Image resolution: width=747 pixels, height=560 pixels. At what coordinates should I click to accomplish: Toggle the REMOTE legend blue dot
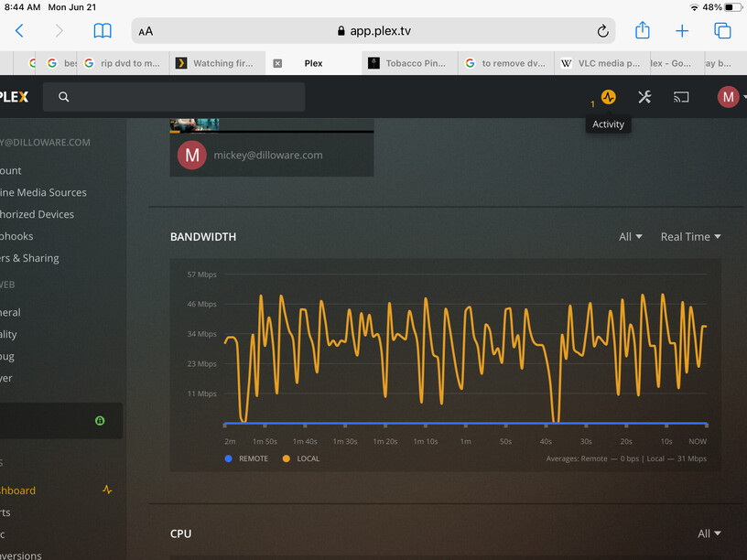pos(228,458)
